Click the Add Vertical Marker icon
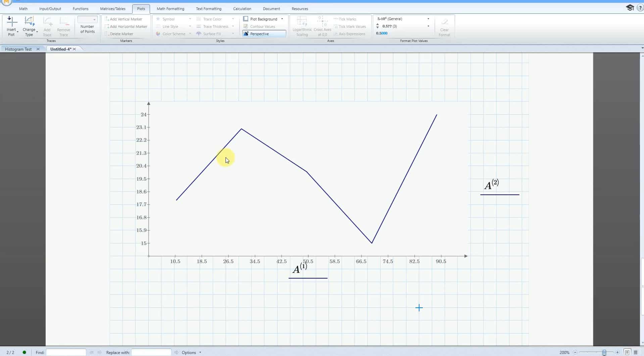 tap(107, 19)
